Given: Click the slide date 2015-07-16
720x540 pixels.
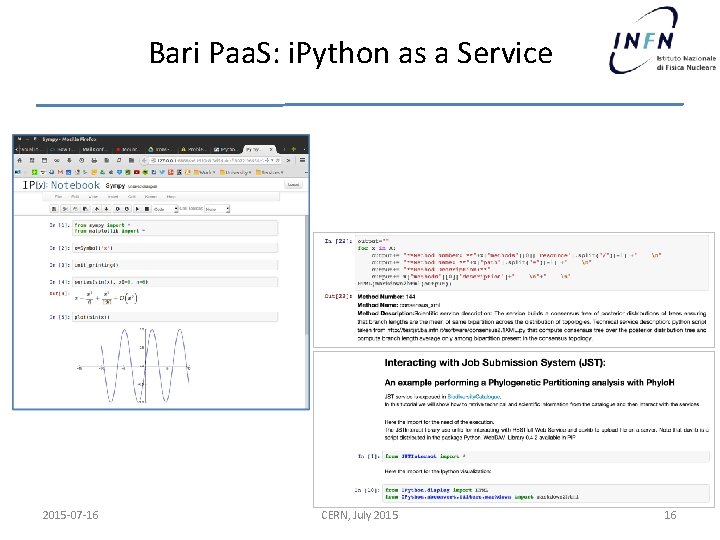Looking at the screenshot, I should click(x=70, y=515).
